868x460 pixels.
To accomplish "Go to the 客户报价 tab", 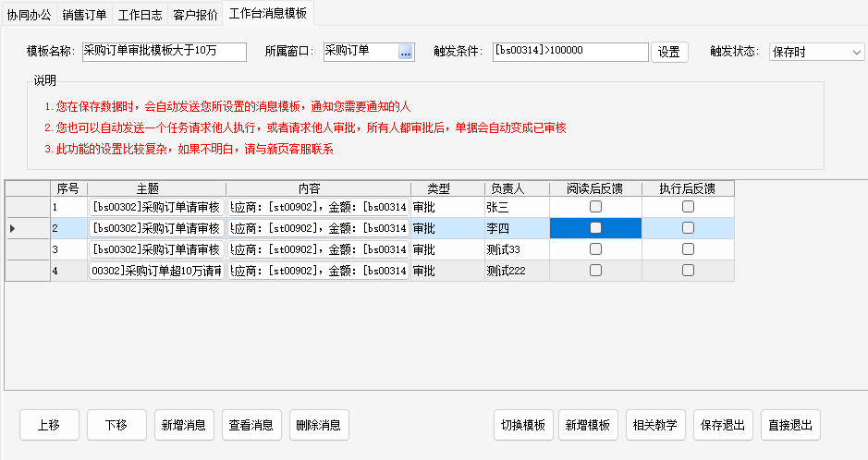I will (x=196, y=14).
